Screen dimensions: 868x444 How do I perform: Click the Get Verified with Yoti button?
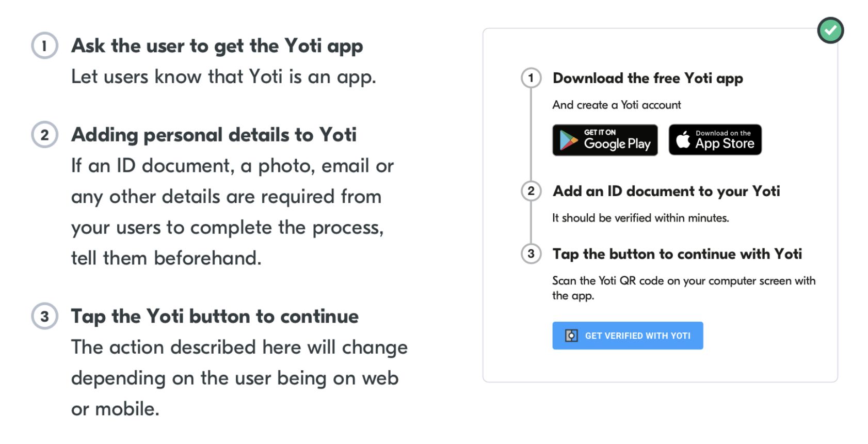[628, 336]
